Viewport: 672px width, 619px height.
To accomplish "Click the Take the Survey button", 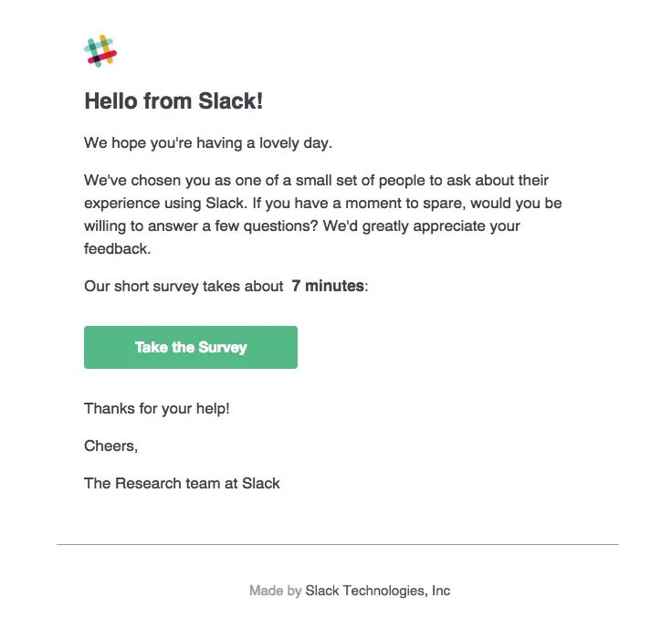I will click(191, 347).
